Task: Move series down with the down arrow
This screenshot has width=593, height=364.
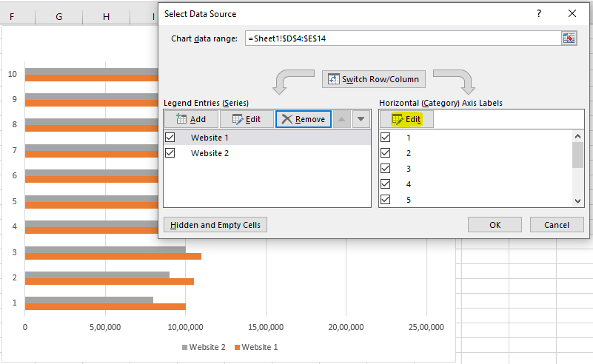Action: [x=360, y=119]
